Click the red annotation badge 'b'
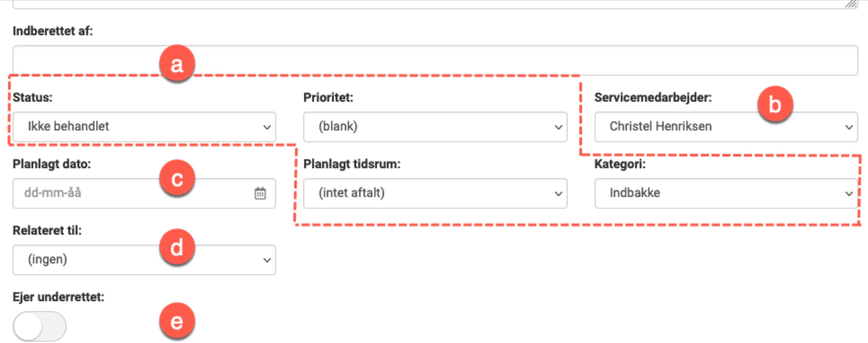 pyautogui.click(x=775, y=104)
